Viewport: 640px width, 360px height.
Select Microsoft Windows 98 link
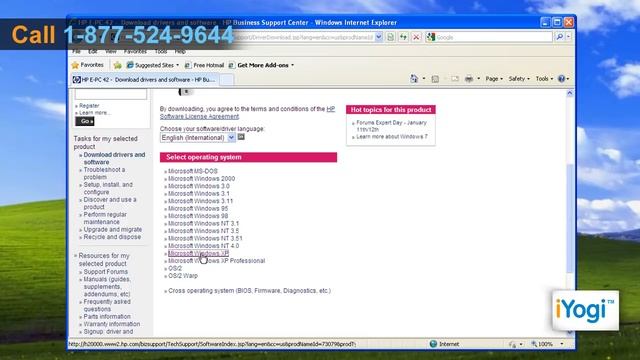pyautogui.click(x=198, y=216)
